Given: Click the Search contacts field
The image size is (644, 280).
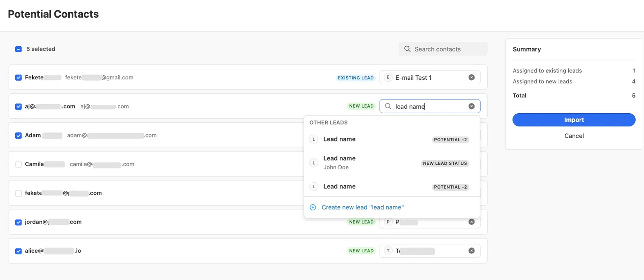Looking at the screenshot, I should pyautogui.click(x=443, y=49).
